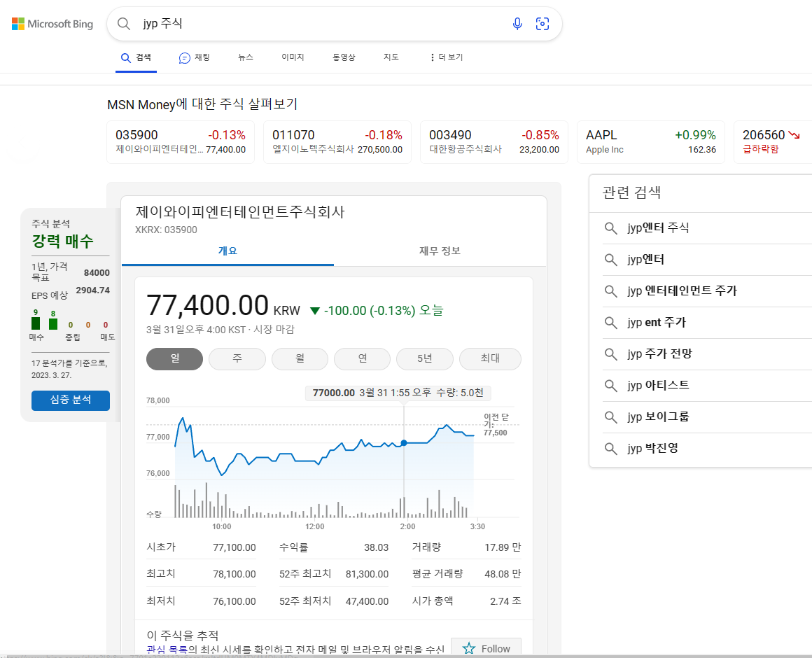Screen dimensions: 812x658
Task: Click the search magnifier icon in search box
Action: tap(124, 24)
